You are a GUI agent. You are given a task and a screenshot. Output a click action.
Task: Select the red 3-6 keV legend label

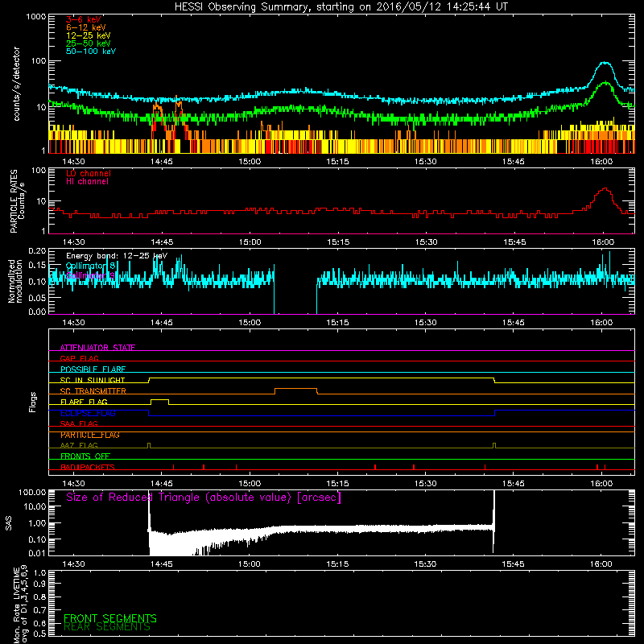(84, 19)
